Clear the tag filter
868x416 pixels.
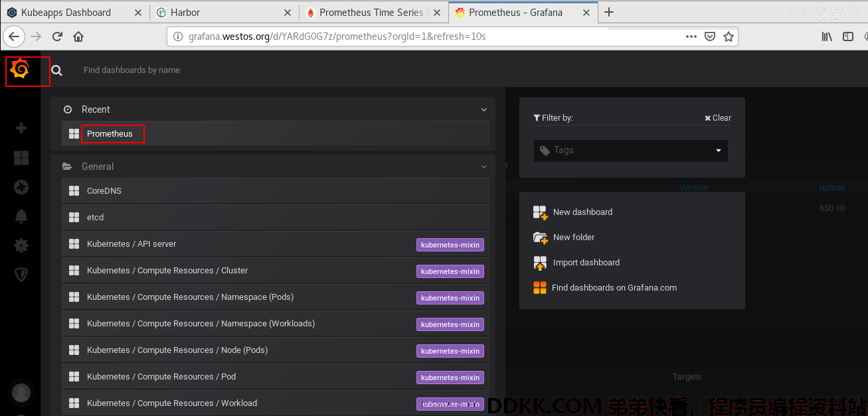coord(718,118)
